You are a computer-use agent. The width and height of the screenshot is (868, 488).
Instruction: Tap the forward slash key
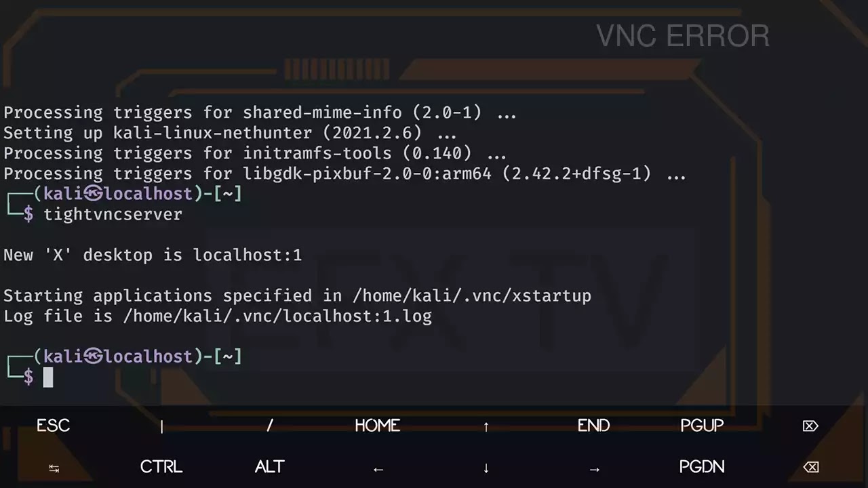point(269,426)
